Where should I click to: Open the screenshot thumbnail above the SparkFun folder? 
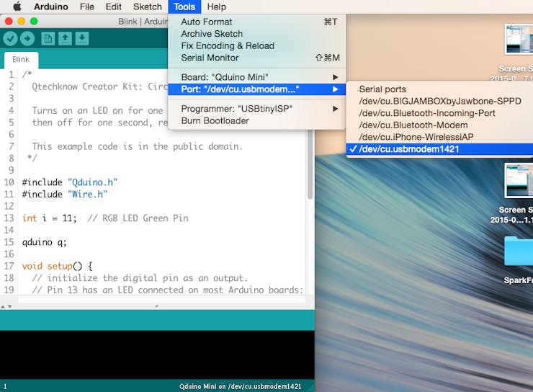coord(519,181)
